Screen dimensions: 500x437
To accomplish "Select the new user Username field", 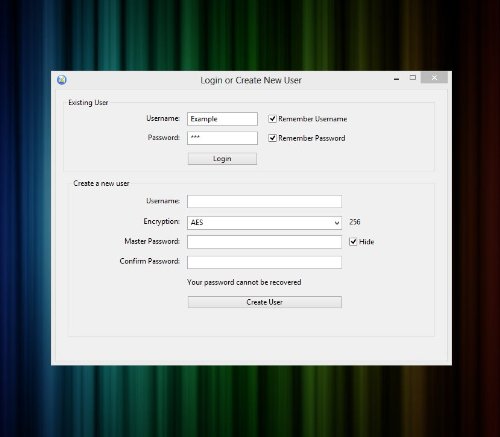I will pos(264,201).
